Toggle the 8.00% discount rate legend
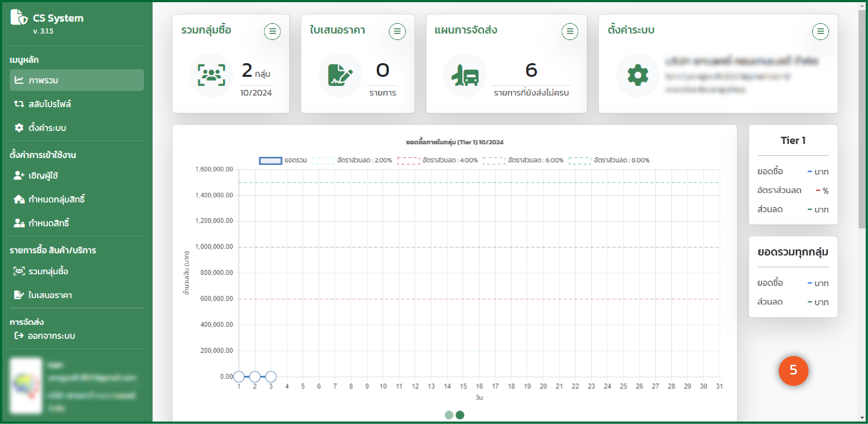868x424 pixels. pyautogui.click(x=609, y=160)
